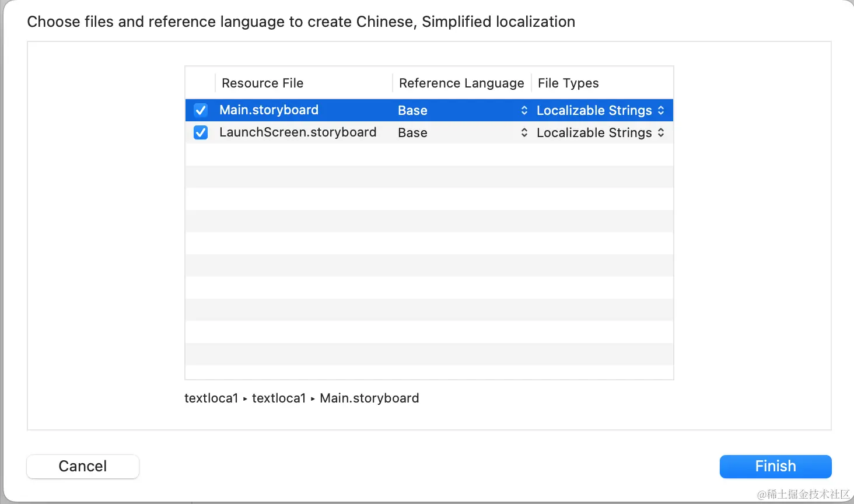Click Main.storyboard in the path bar
This screenshot has height=504, width=854.
click(369, 398)
